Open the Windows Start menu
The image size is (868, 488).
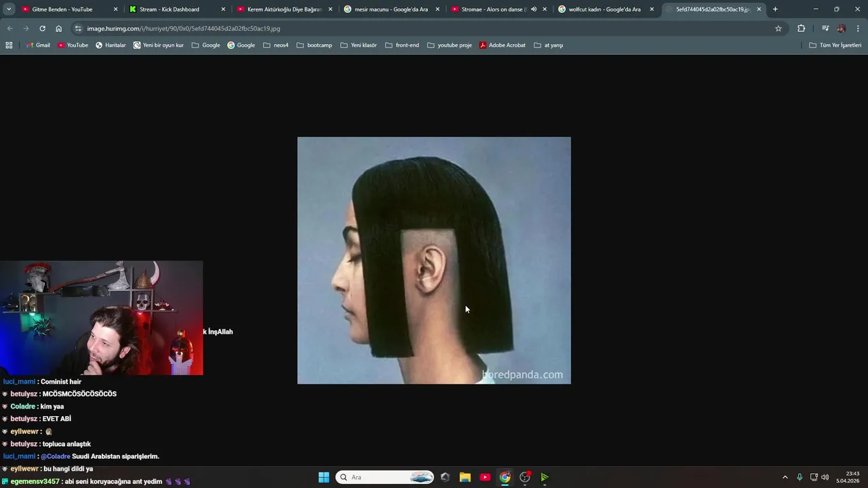(323, 477)
